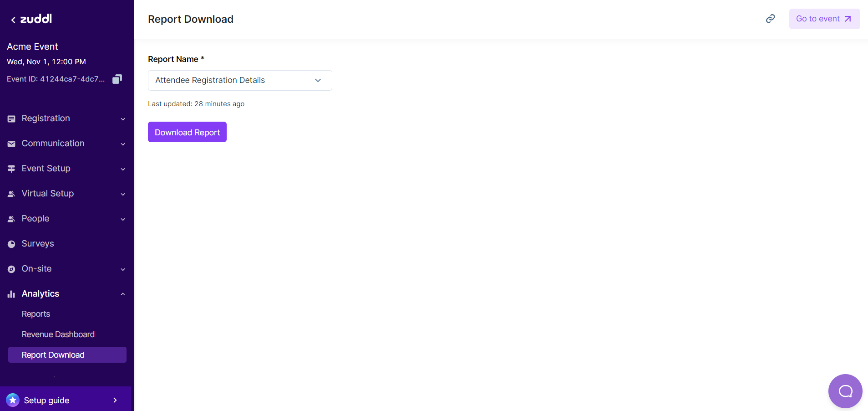Collapse the Analytics section

pos(122,294)
